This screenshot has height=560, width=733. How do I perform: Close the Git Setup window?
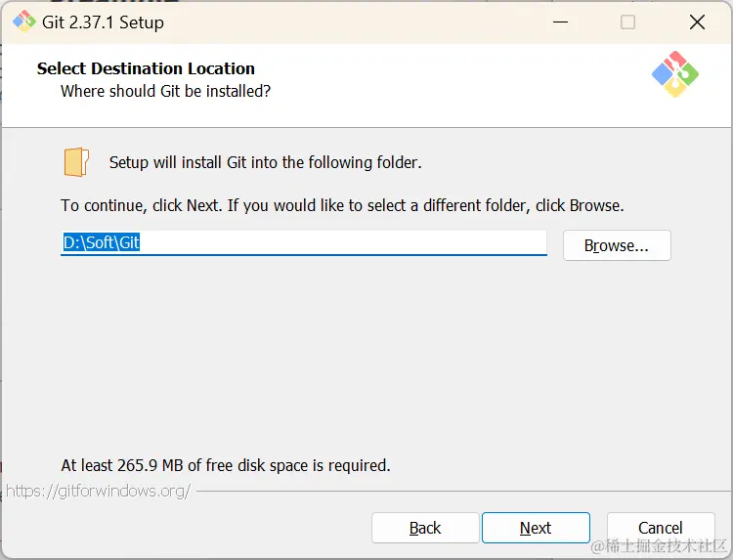tap(697, 22)
